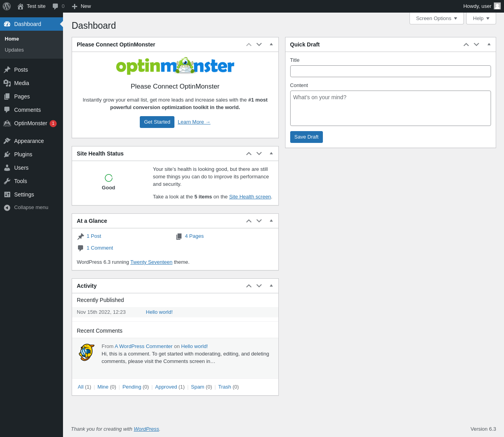504x437 pixels.
Task: Click the New plus icon
Action: (x=74, y=6)
